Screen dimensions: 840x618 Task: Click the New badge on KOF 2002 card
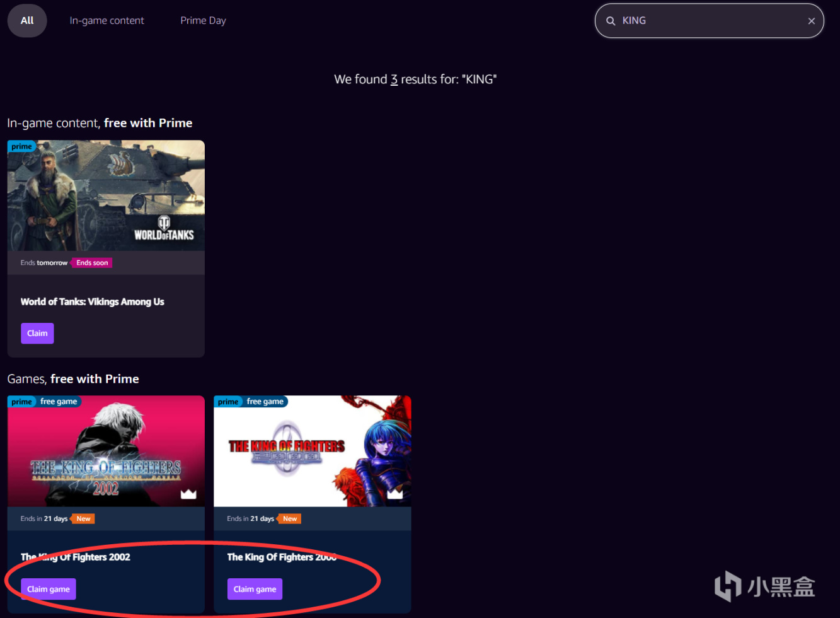(x=84, y=519)
